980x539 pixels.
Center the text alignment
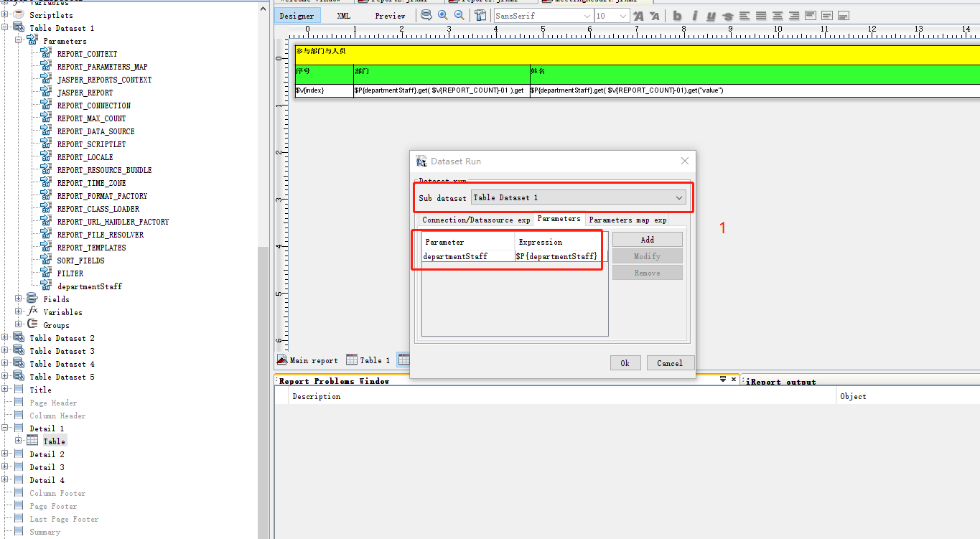click(778, 16)
